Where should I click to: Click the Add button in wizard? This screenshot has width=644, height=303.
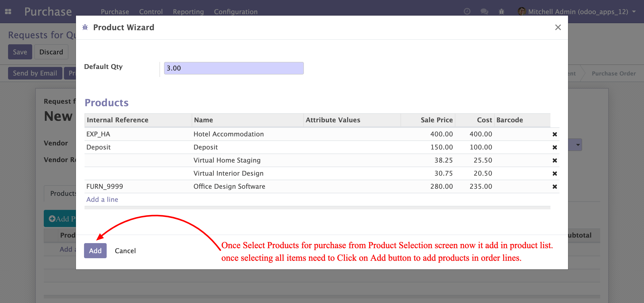pos(95,251)
